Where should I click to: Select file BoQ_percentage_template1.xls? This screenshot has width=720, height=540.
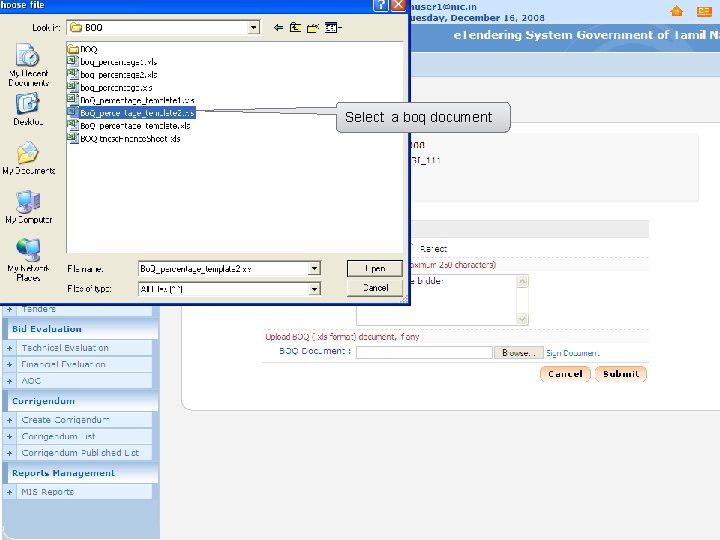point(131,100)
